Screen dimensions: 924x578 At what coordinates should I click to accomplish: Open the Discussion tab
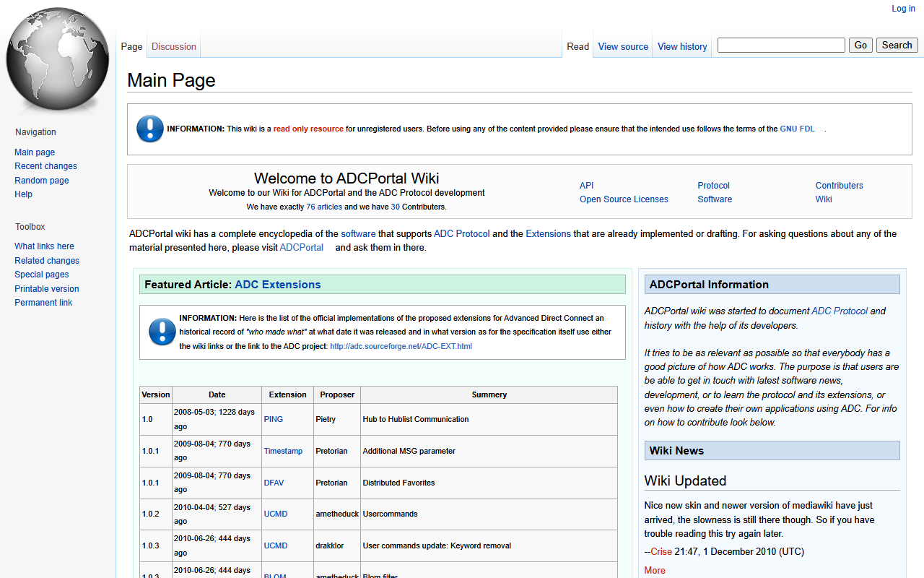tap(174, 46)
